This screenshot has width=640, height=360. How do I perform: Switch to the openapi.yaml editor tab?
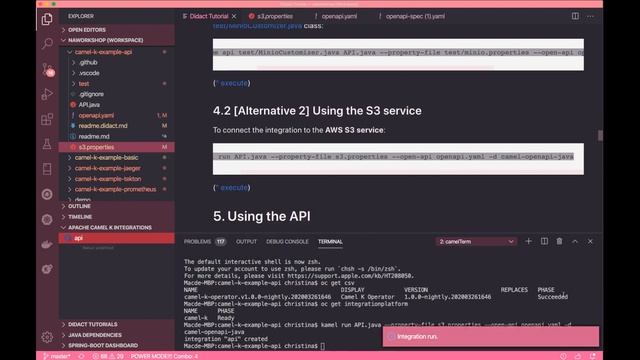(x=339, y=16)
